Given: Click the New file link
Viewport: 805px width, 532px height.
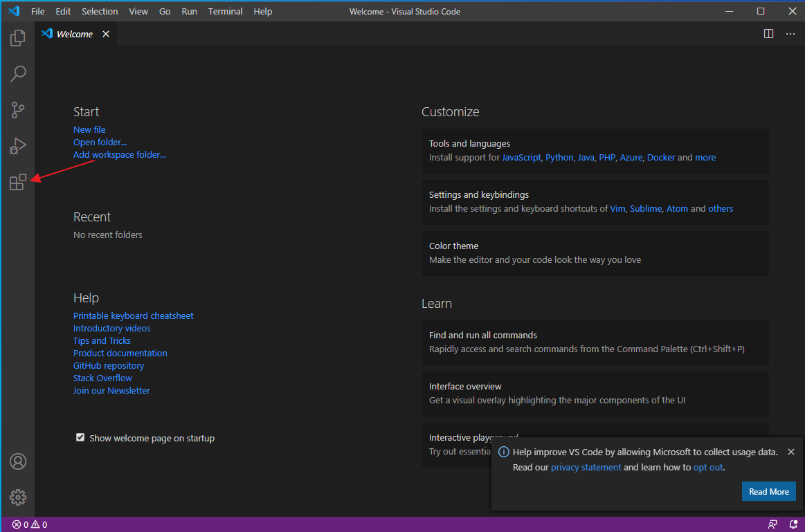Looking at the screenshot, I should click(89, 130).
